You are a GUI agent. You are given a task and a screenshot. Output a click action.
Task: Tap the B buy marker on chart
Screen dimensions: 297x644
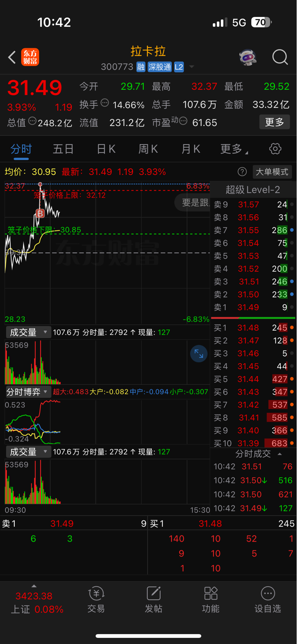[40, 213]
